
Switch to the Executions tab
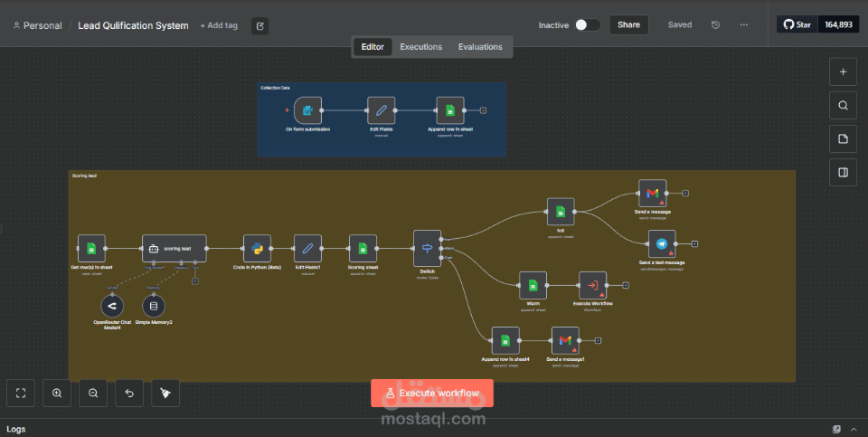(x=421, y=47)
